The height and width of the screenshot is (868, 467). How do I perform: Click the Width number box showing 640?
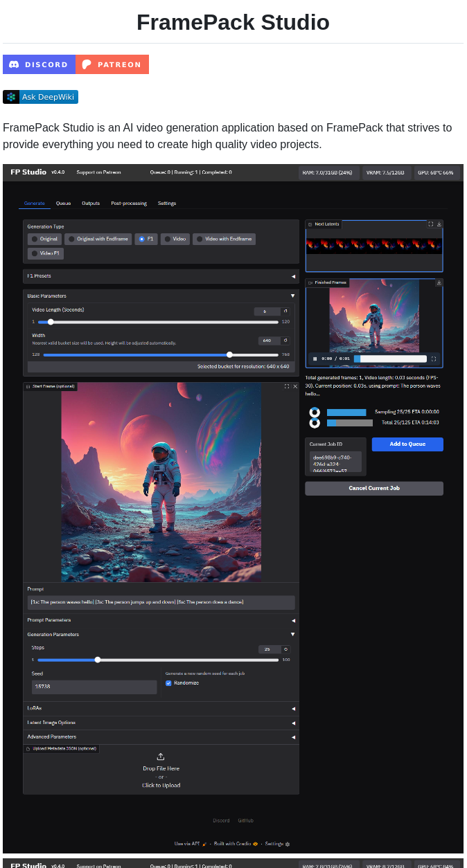268,341
